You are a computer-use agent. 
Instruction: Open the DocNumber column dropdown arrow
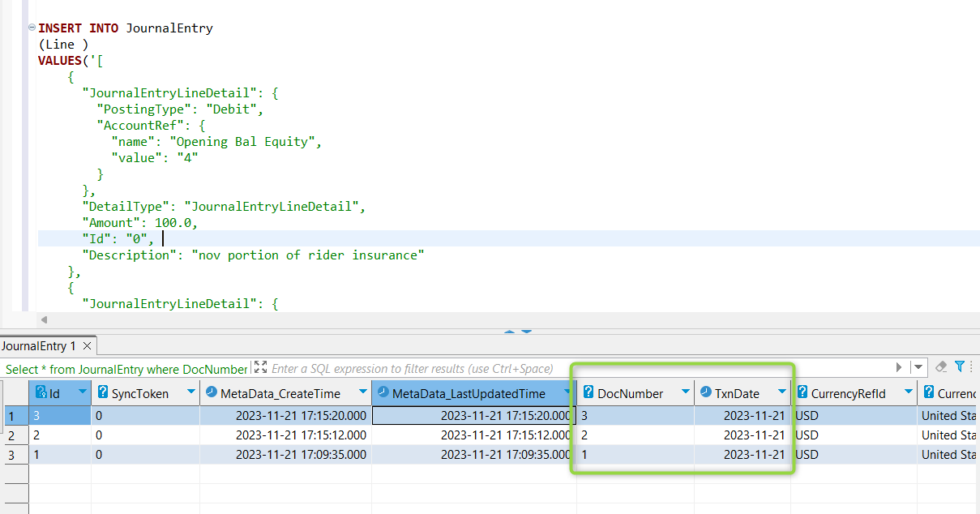686,392
